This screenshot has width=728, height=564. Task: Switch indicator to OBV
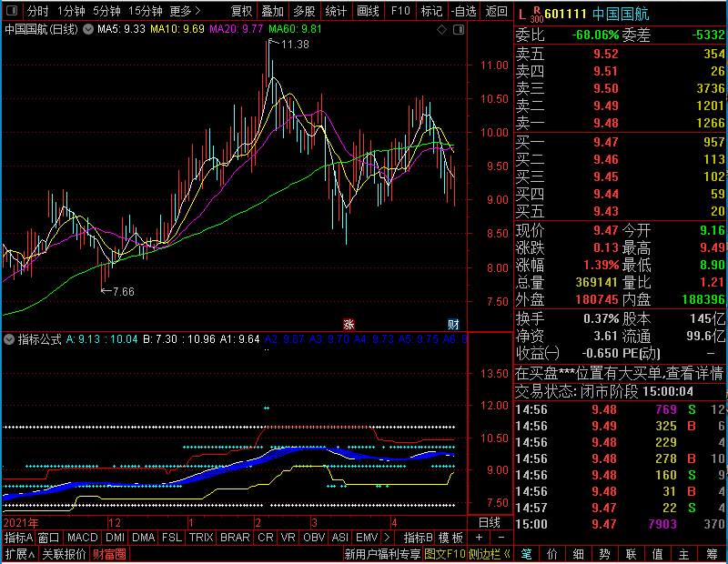(x=314, y=538)
